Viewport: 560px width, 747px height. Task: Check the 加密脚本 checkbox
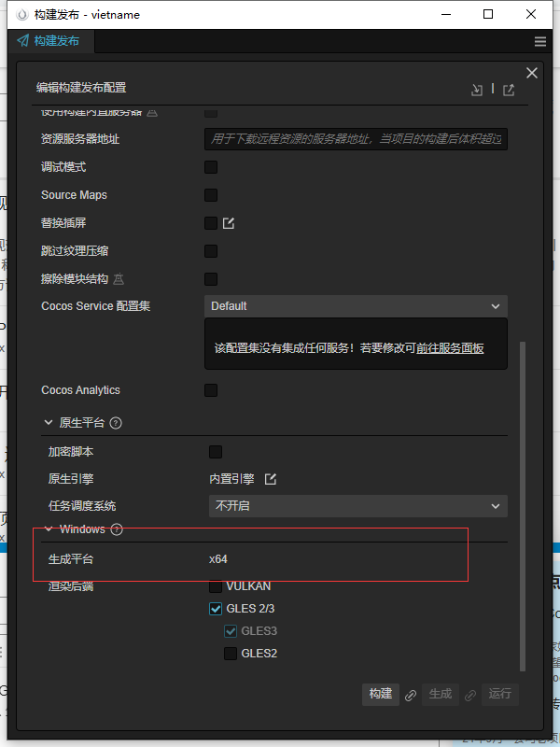[216, 452]
